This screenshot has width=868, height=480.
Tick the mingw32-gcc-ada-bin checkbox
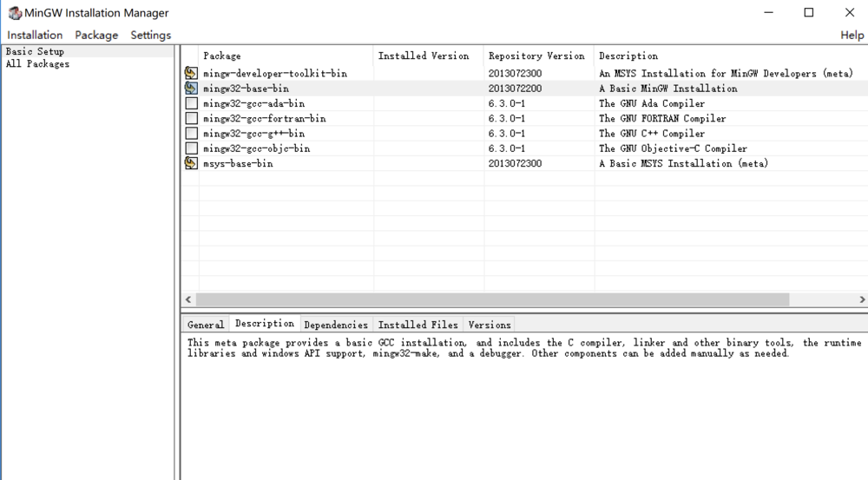pos(192,103)
